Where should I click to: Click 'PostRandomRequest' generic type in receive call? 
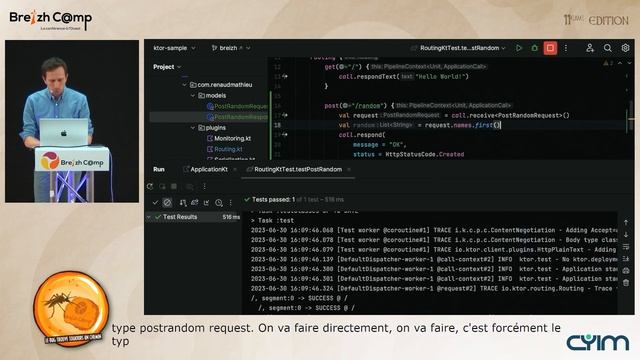531,116
